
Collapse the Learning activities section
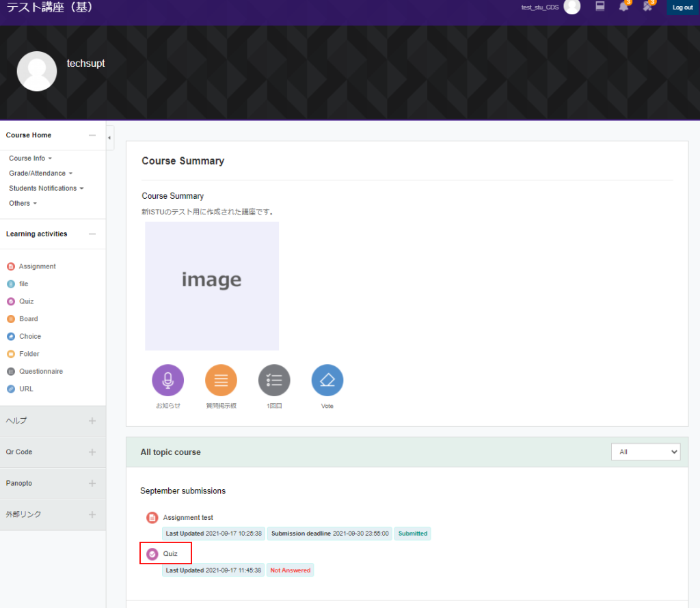click(92, 234)
